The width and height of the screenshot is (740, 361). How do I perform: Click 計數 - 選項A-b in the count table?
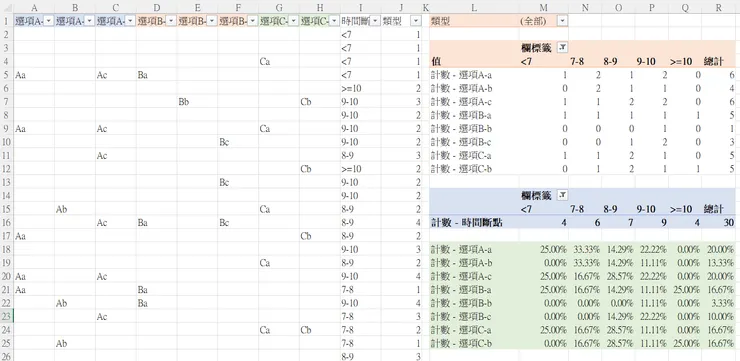462,88
